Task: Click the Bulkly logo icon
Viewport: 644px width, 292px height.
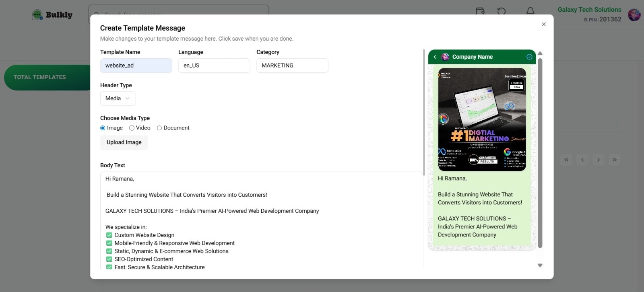Action: pyautogui.click(x=37, y=15)
